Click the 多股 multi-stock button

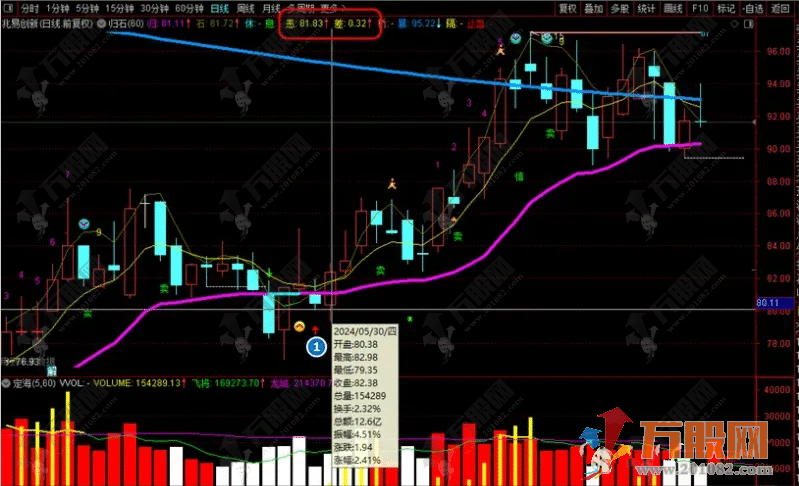(x=620, y=9)
